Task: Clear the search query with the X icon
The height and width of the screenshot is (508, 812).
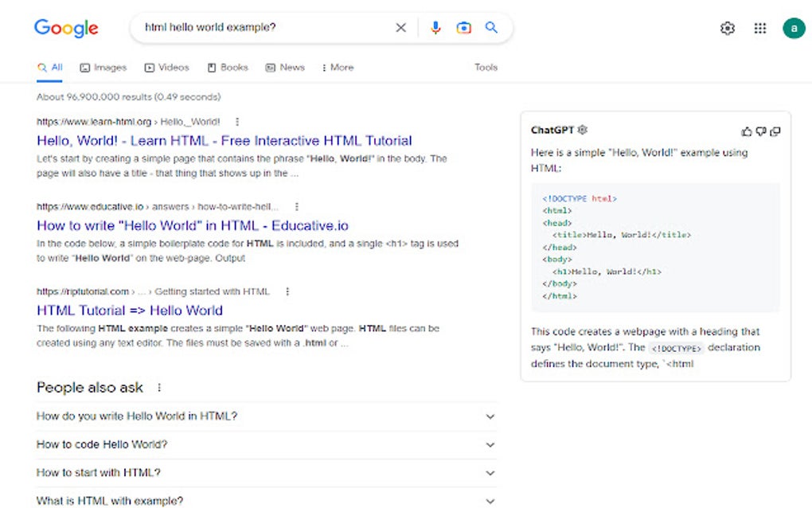Action: pos(400,28)
